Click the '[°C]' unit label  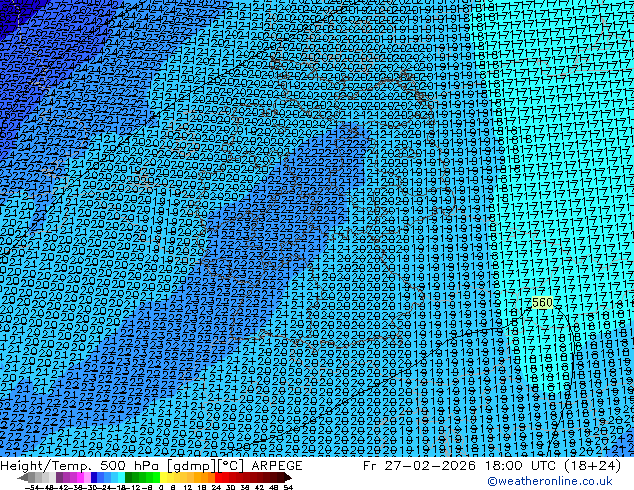point(230,466)
